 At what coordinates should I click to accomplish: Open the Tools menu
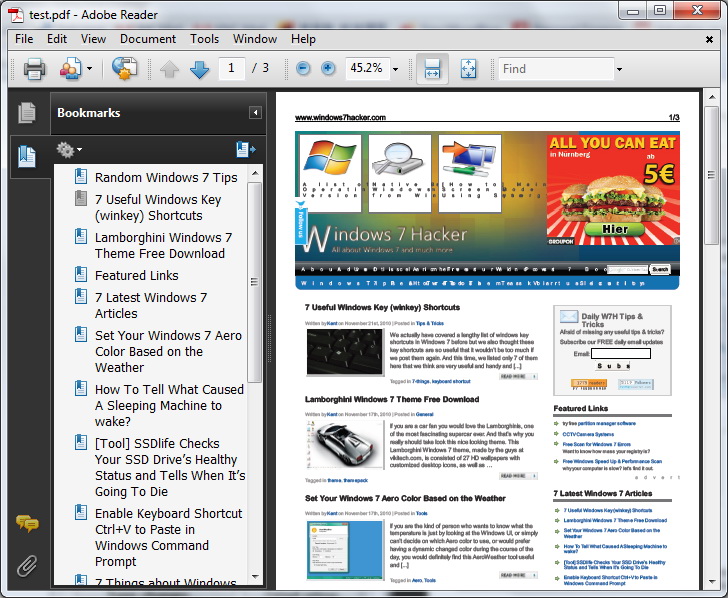pos(204,39)
